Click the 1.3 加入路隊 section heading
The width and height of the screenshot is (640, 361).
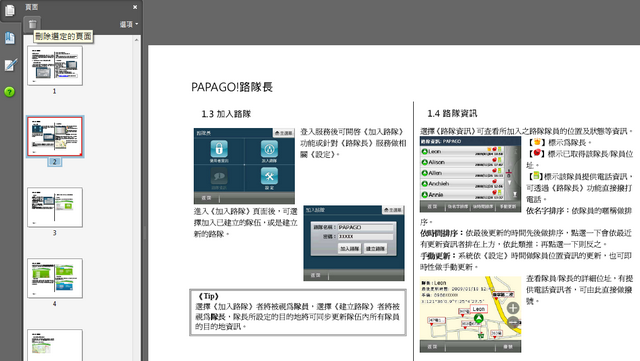[226, 114]
